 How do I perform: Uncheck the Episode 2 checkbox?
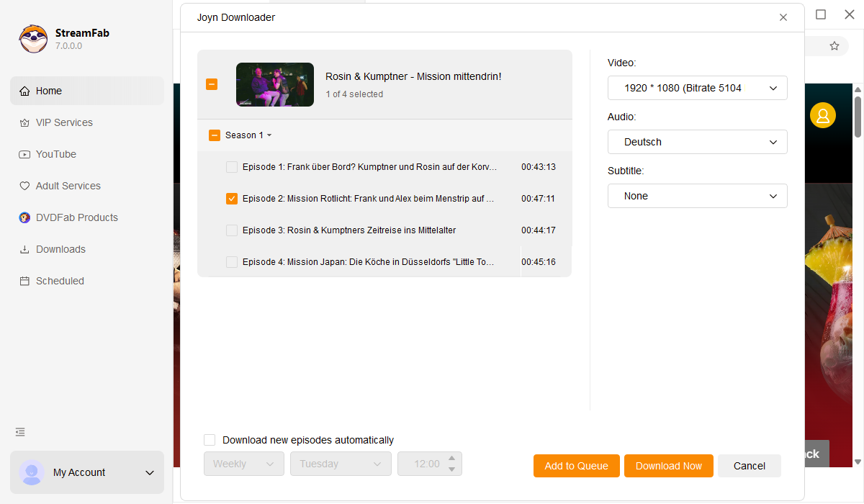pos(232,199)
